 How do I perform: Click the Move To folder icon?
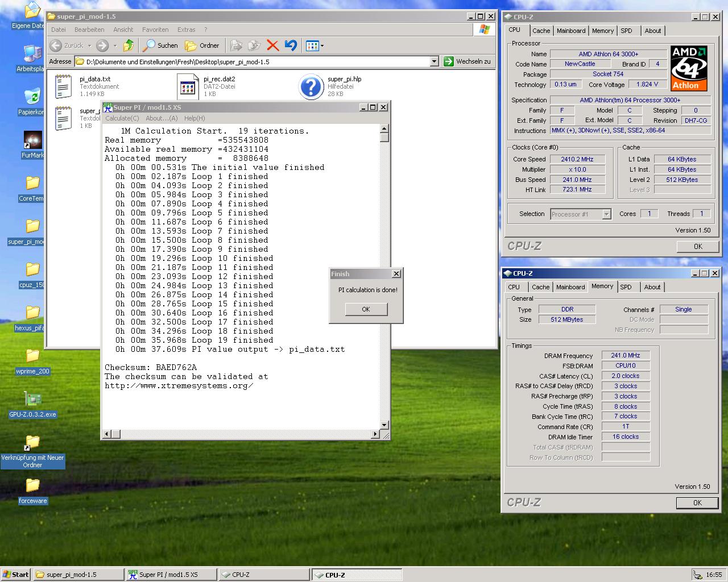tap(237, 45)
